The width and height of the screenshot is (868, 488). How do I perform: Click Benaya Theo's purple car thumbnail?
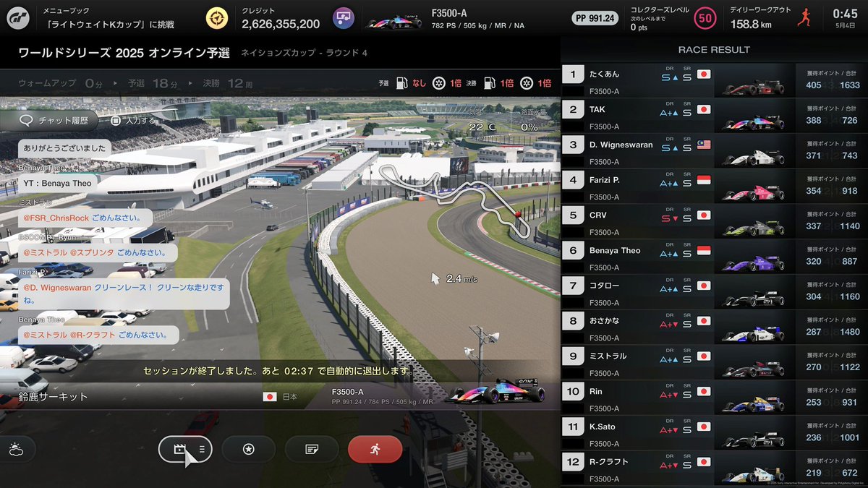[752, 263]
